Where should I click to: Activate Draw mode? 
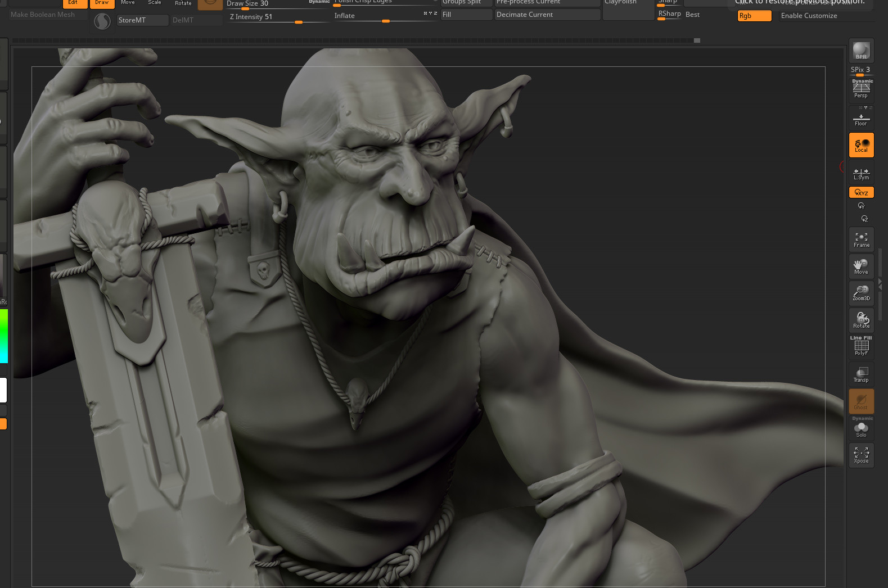[102, 3]
